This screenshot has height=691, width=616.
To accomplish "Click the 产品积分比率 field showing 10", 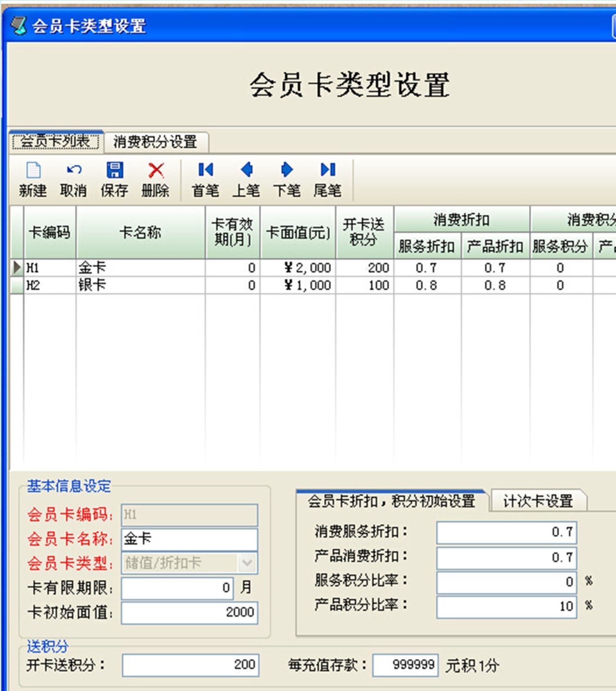I will pyautogui.click(x=507, y=607).
